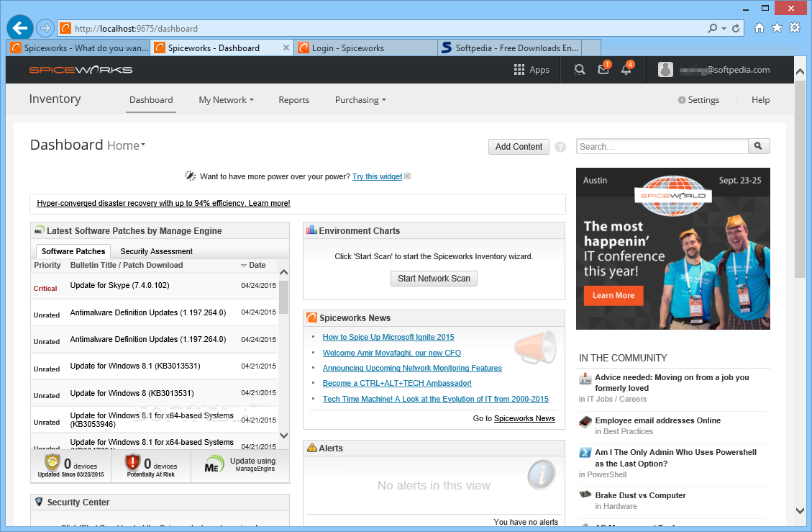Click the Alerts warning triangle icon
This screenshot has width=812, height=532.
point(311,448)
